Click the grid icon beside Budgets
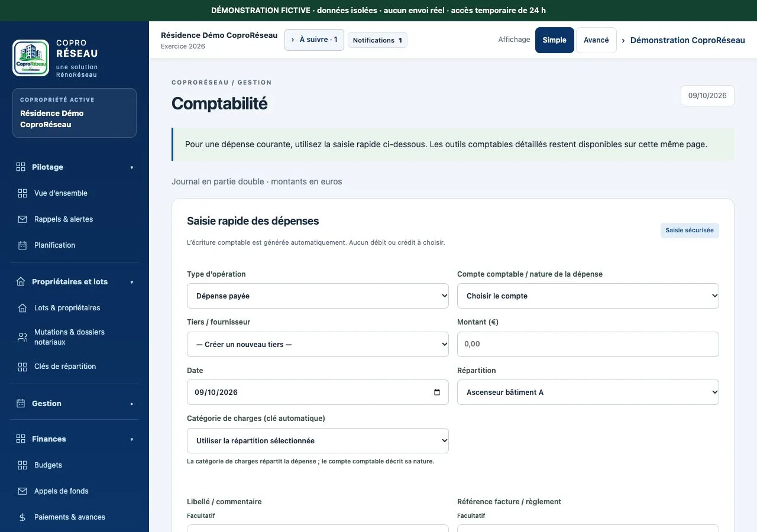757x532 pixels. point(22,465)
